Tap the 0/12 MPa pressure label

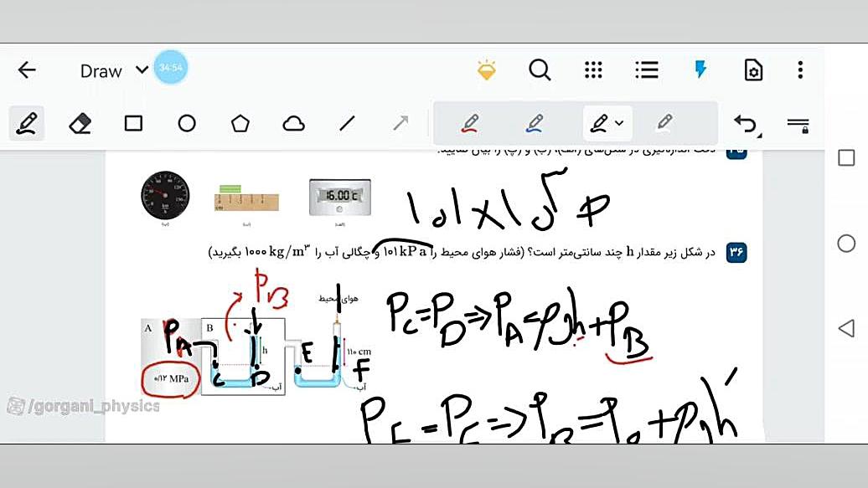pyautogui.click(x=171, y=379)
